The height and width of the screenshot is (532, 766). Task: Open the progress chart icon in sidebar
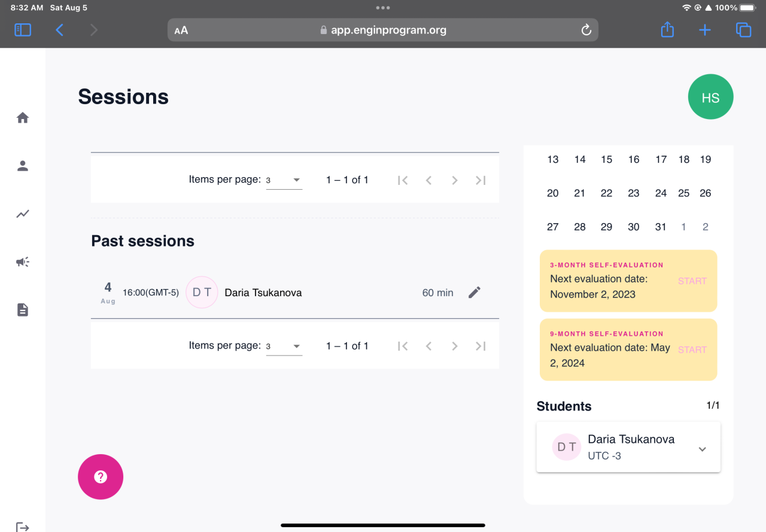pos(23,214)
